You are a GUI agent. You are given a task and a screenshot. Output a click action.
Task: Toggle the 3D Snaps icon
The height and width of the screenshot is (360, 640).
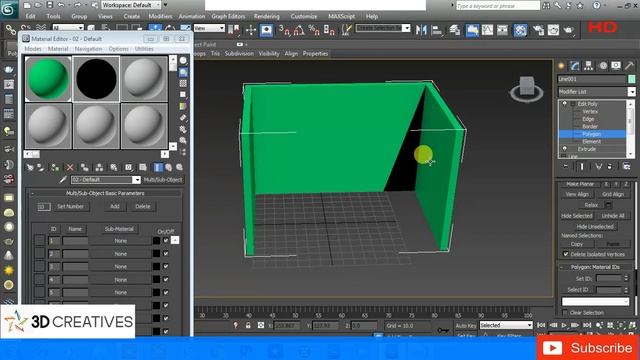284,30
